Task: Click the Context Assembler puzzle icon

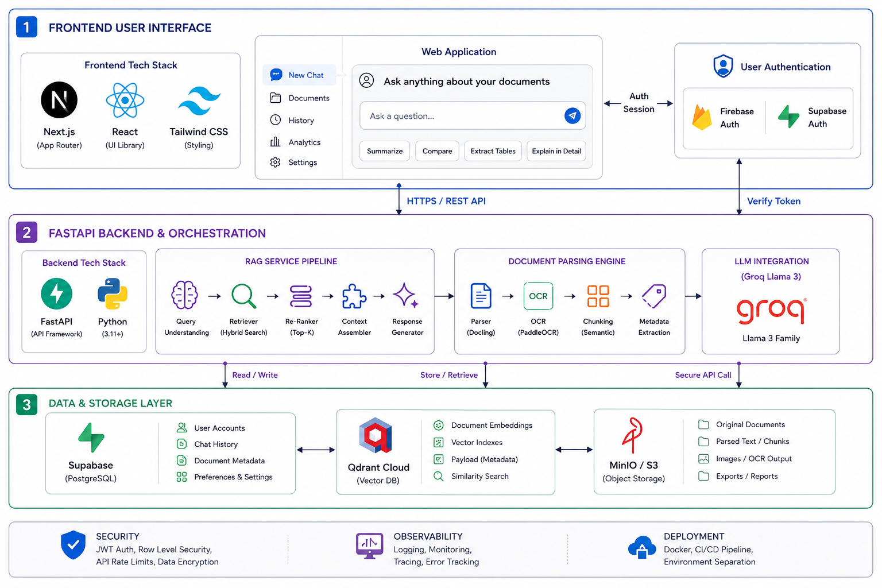Action: pos(354,296)
